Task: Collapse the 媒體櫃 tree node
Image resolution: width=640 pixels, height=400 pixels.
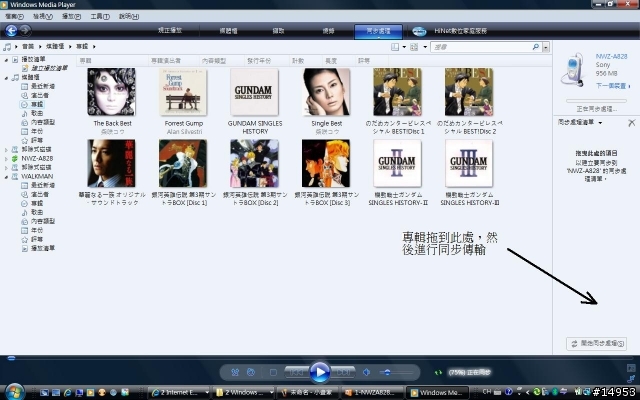Action: (x=6, y=78)
